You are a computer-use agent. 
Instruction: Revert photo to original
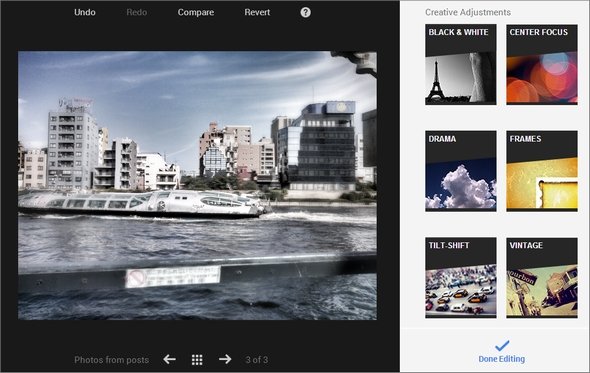(x=257, y=12)
